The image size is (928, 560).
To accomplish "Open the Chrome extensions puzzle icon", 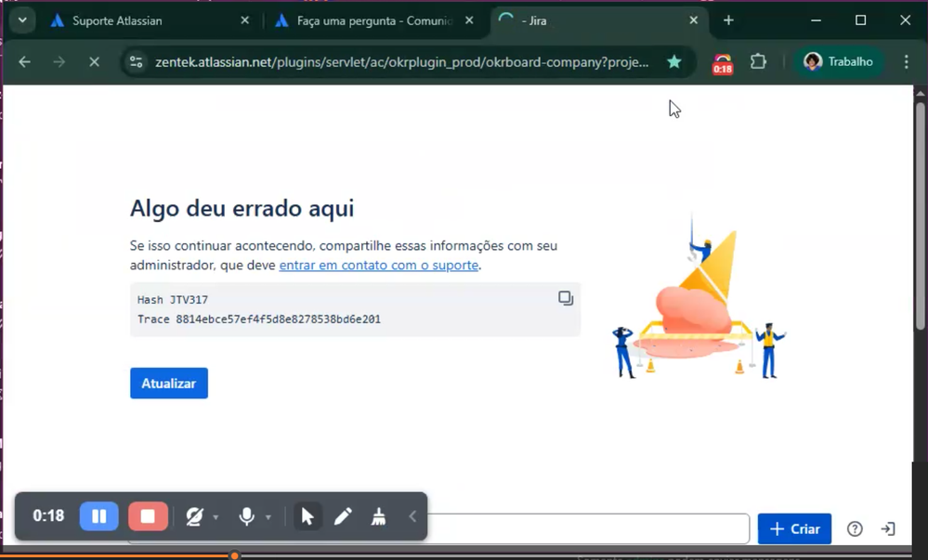I will pos(758,61).
